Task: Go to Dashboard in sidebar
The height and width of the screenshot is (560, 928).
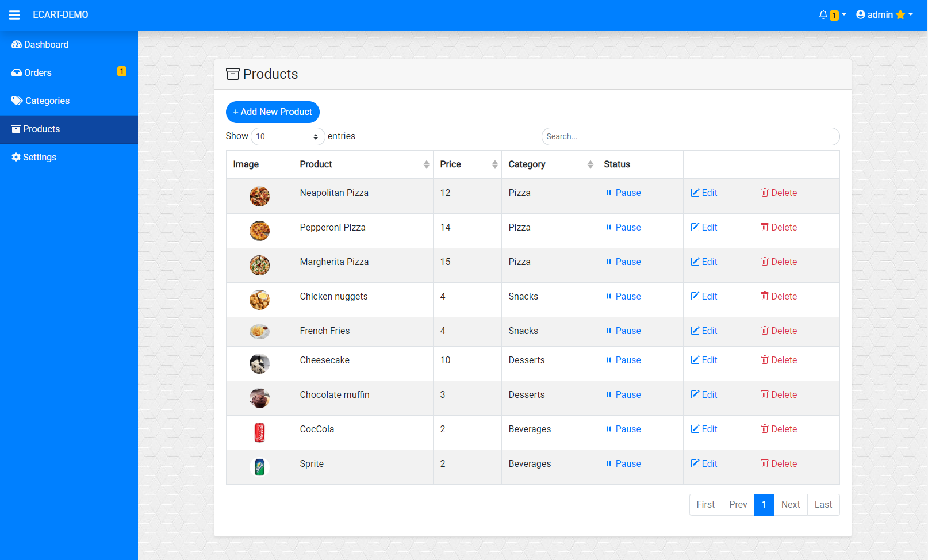Action: pyautogui.click(x=69, y=45)
